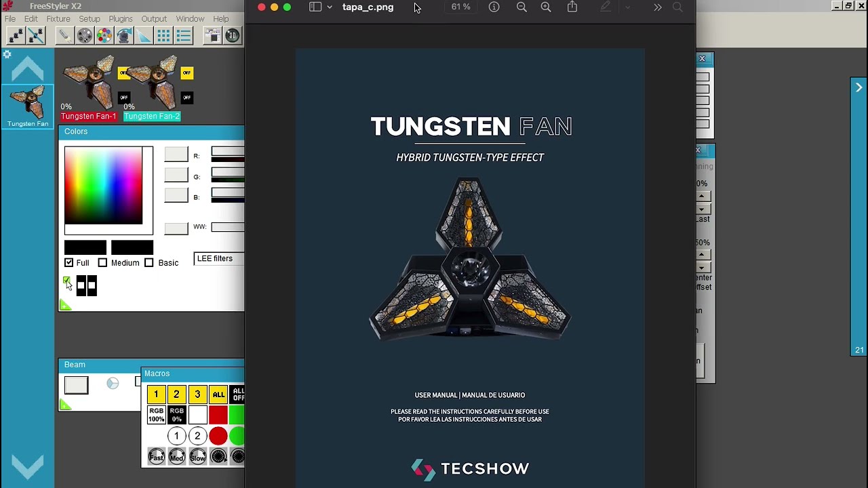
Task: Toggle black OFF button of Tungsten Fan-1
Action: click(123, 98)
